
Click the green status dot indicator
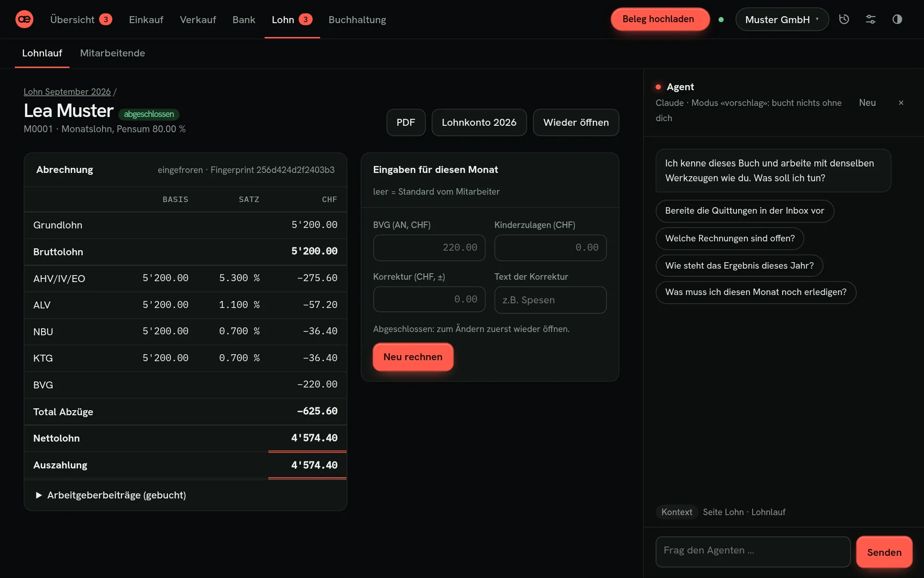tap(721, 19)
